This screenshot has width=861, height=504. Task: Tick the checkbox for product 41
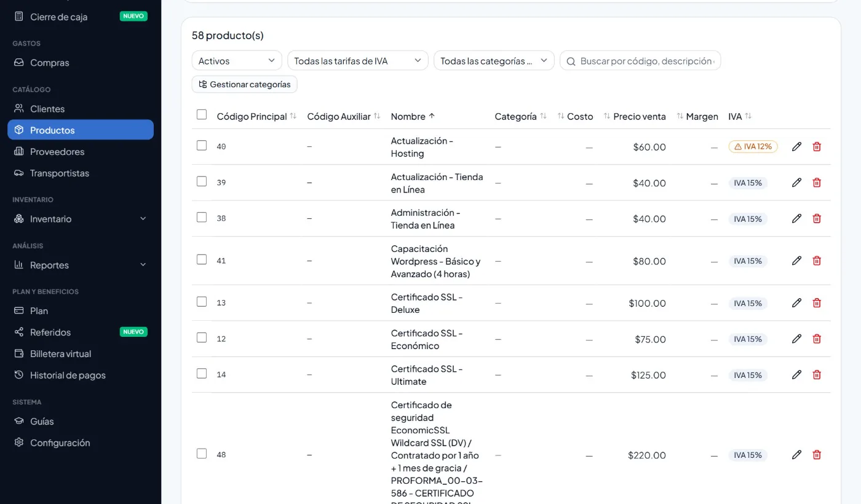click(x=202, y=259)
